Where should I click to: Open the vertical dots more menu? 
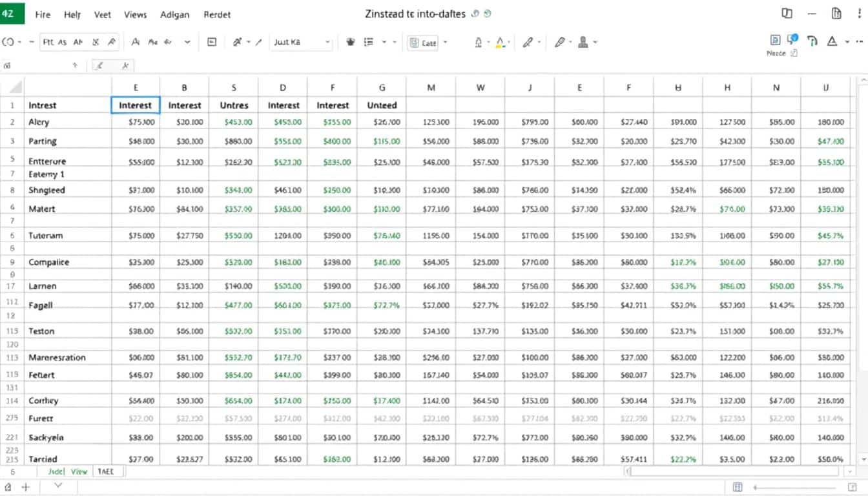pyautogui.click(x=860, y=14)
